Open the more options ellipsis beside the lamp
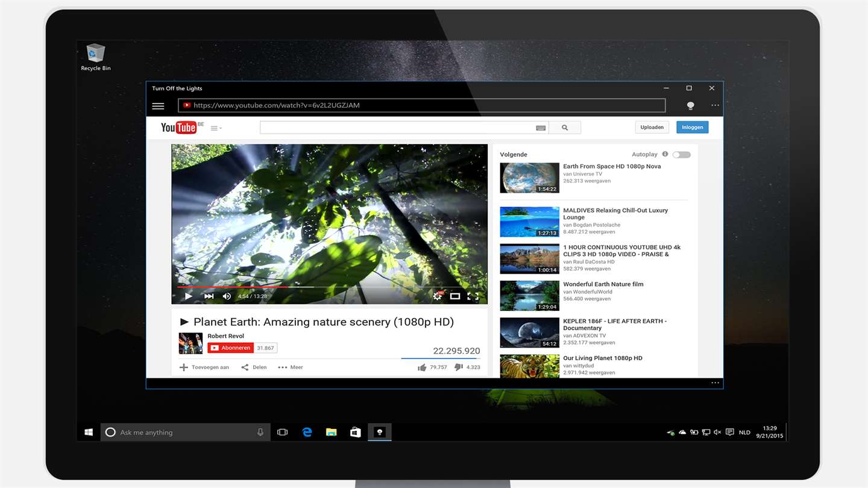 pyautogui.click(x=715, y=105)
